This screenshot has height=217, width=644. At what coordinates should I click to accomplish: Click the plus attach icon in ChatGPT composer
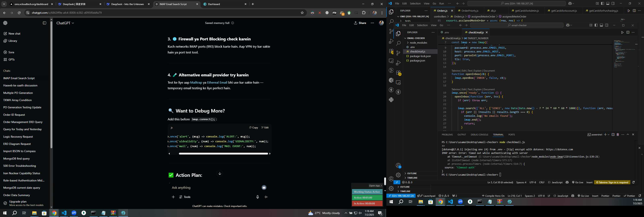click(173, 197)
